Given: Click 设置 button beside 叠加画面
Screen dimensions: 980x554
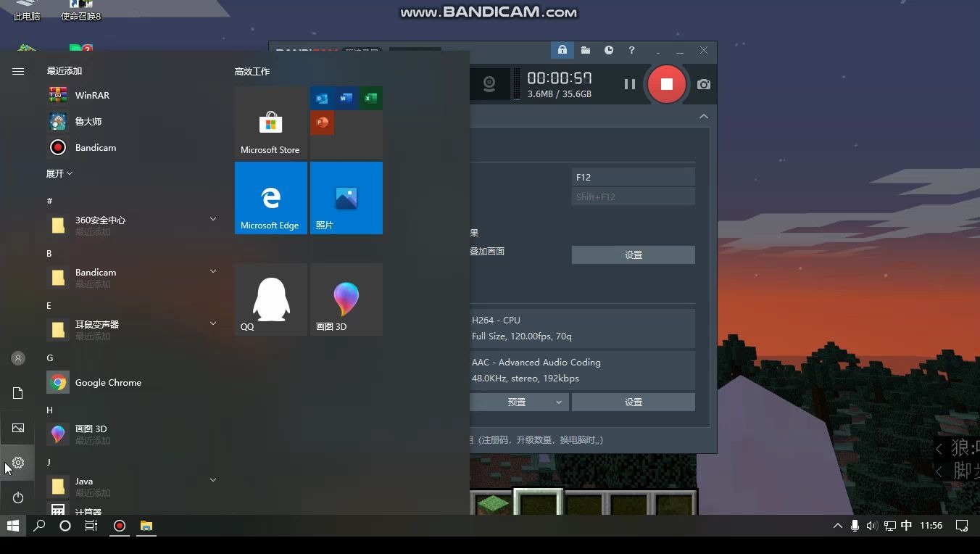Looking at the screenshot, I should 634,255.
